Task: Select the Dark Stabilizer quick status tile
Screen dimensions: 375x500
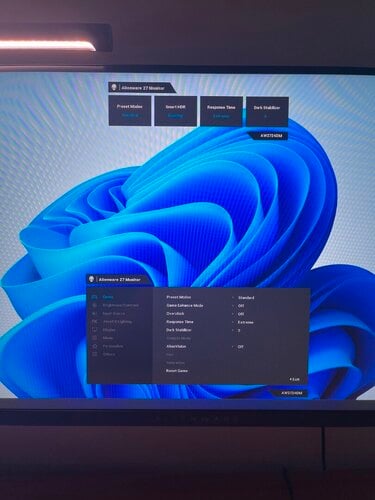Action: click(x=267, y=112)
